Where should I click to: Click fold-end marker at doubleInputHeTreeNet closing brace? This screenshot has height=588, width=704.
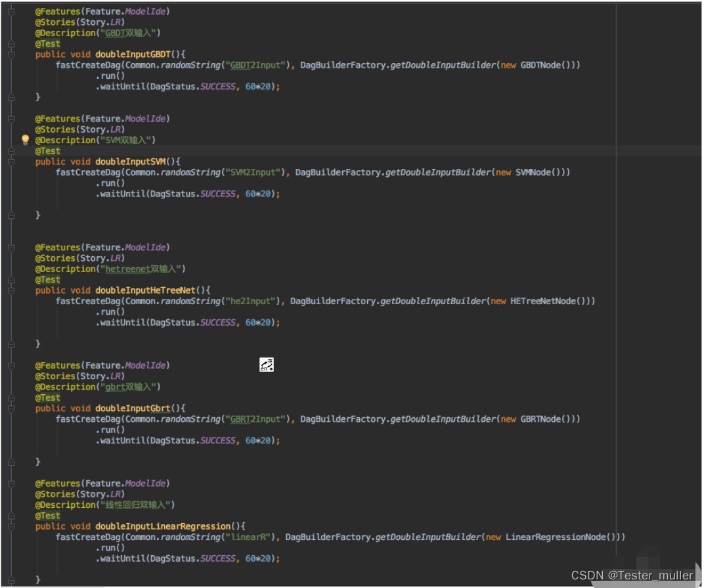(x=12, y=344)
